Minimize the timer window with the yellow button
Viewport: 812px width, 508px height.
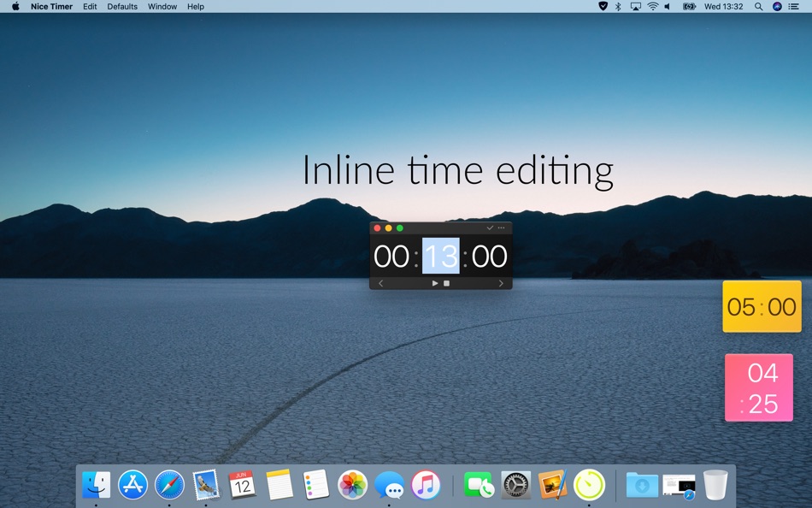(388, 228)
